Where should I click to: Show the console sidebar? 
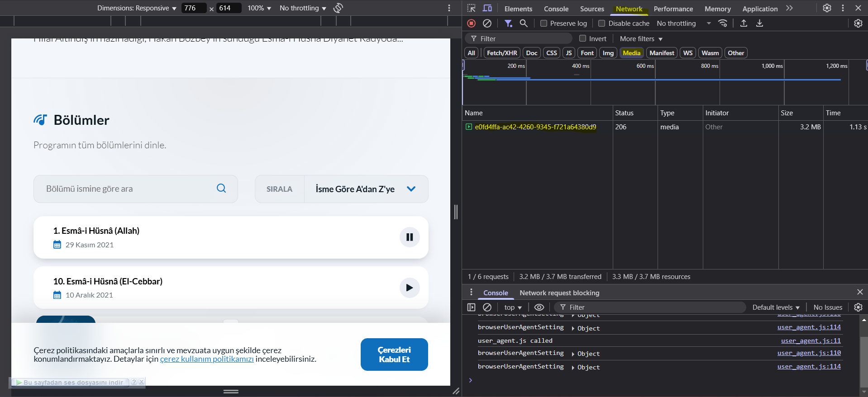pos(471,307)
